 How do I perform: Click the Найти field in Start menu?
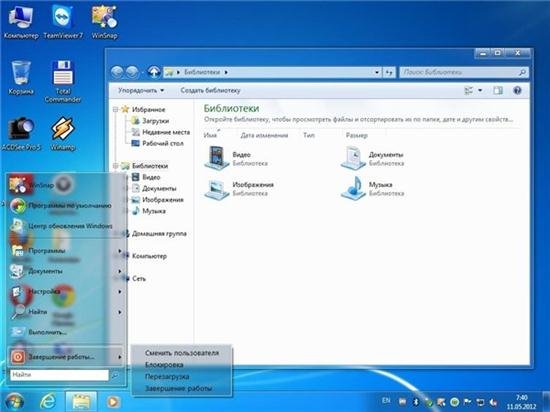coord(59,375)
